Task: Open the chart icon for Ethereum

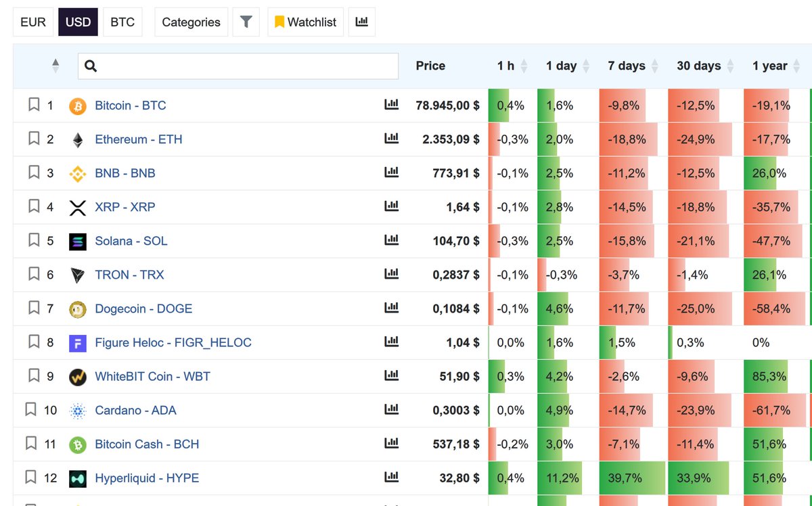Action: coord(391,139)
